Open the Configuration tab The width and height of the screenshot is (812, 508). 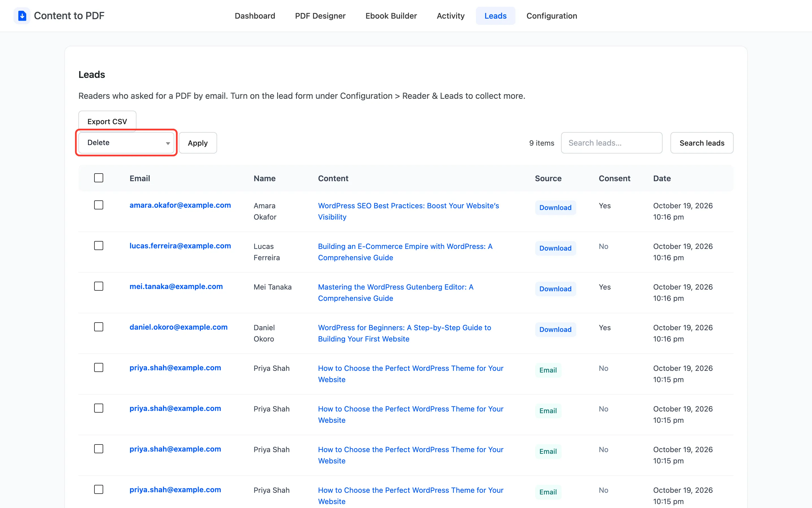(551, 16)
